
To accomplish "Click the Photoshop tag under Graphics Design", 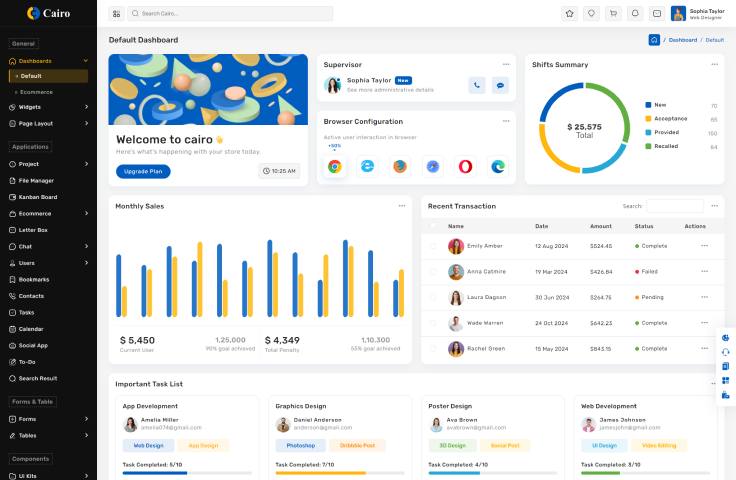I will click(300, 445).
